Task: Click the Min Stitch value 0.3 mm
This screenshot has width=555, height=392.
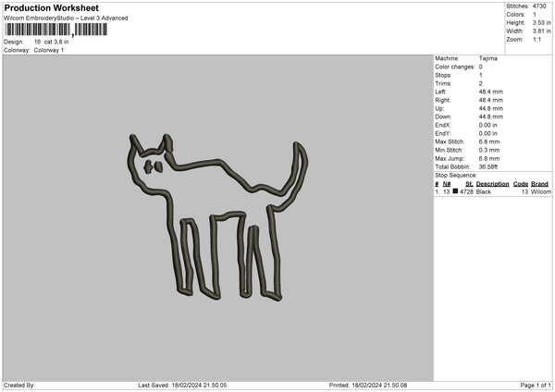Action: (x=489, y=150)
